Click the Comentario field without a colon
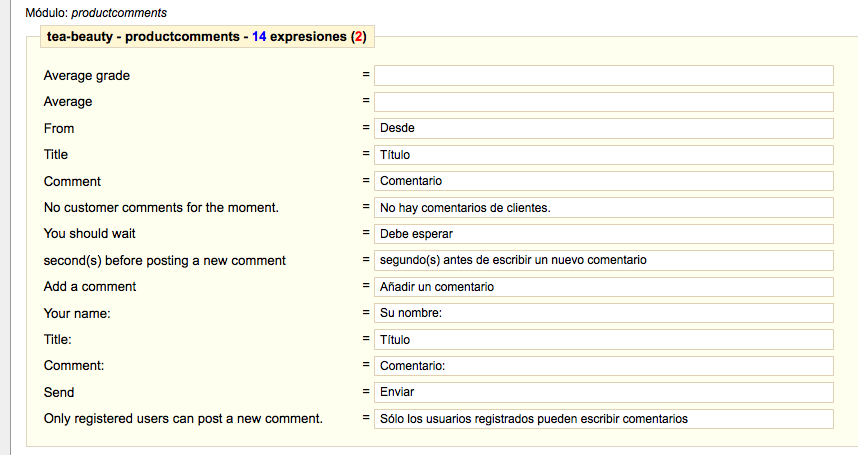The width and height of the screenshot is (858, 455). pos(603,181)
